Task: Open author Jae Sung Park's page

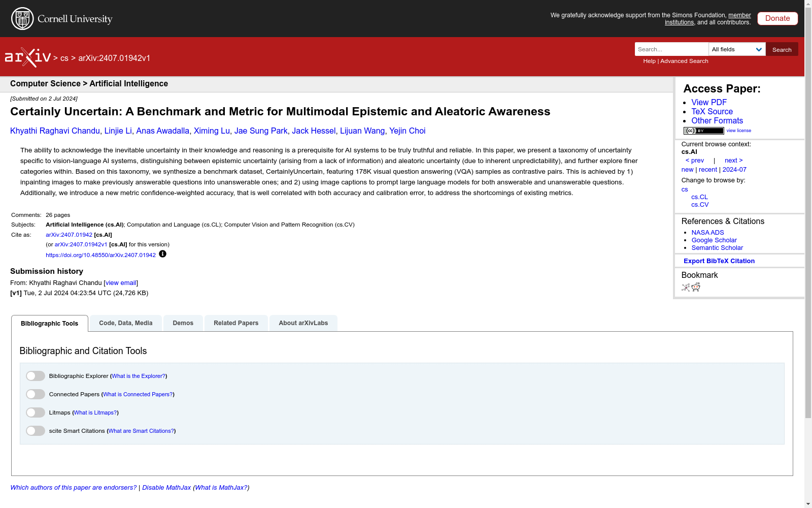Action: 261,131
